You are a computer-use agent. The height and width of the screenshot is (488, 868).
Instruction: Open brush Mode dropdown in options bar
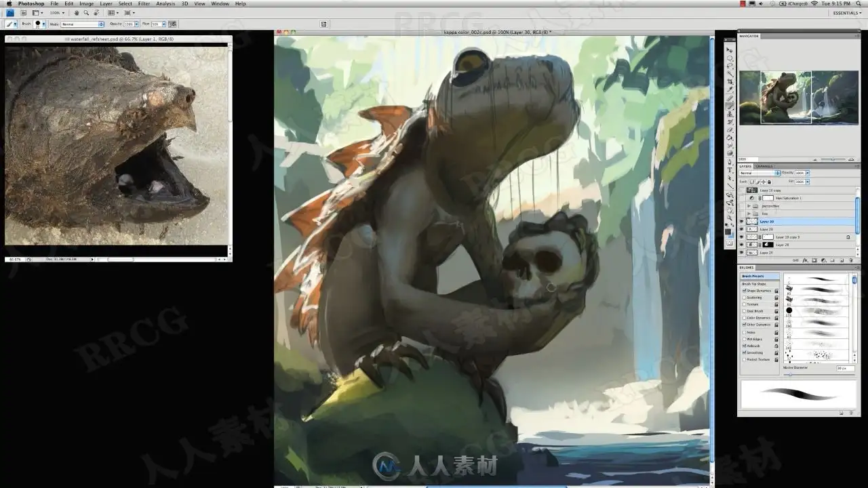coord(82,24)
